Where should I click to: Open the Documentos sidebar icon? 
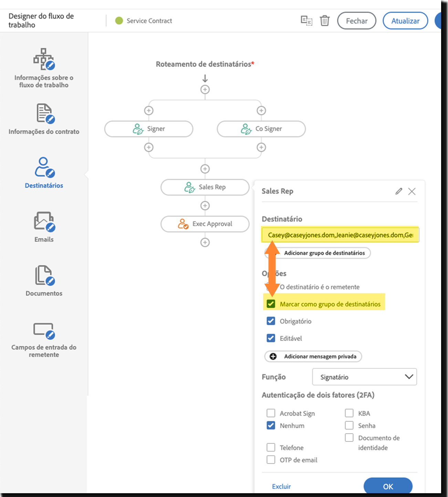click(x=44, y=277)
